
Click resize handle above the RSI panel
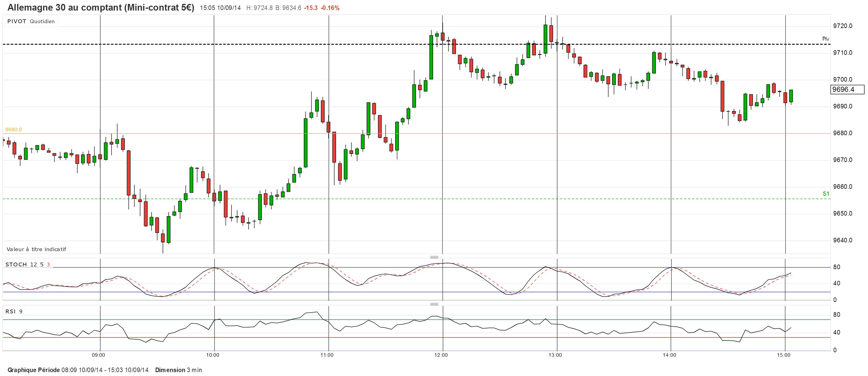tap(434, 304)
